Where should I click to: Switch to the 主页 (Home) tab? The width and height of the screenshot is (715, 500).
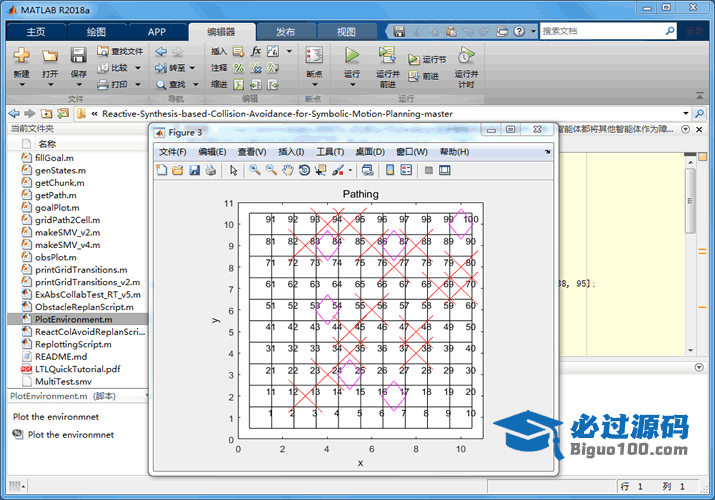point(36,32)
